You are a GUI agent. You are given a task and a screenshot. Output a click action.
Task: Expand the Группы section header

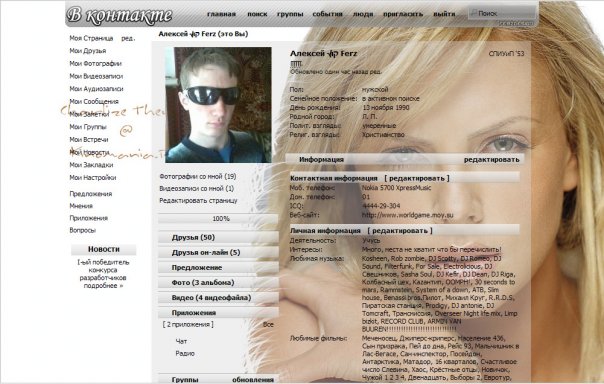pyautogui.click(x=185, y=379)
